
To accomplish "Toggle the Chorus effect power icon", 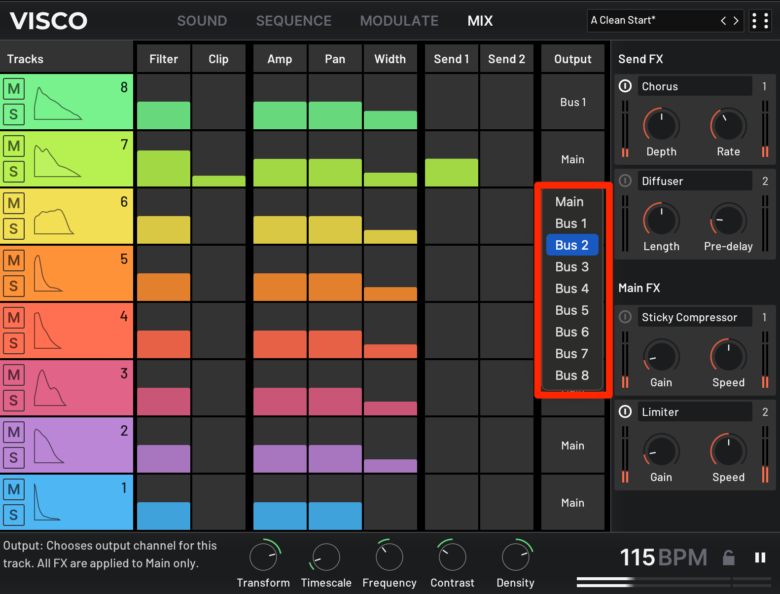I will click(625, 87).
